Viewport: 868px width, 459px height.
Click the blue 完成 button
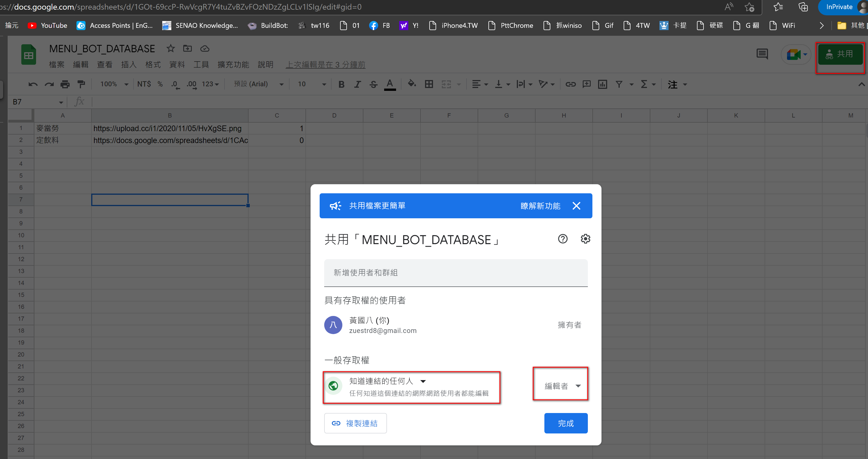[565, 423]
